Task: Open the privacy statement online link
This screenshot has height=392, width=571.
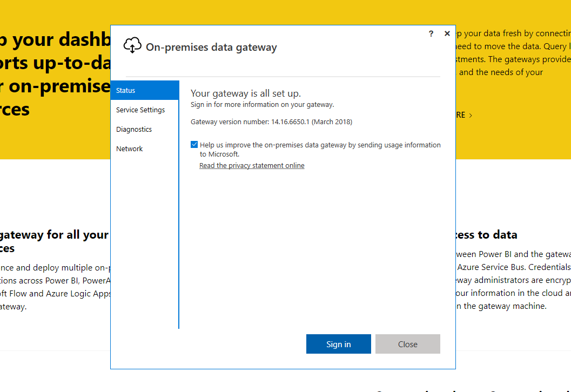Action: point(252,166)
